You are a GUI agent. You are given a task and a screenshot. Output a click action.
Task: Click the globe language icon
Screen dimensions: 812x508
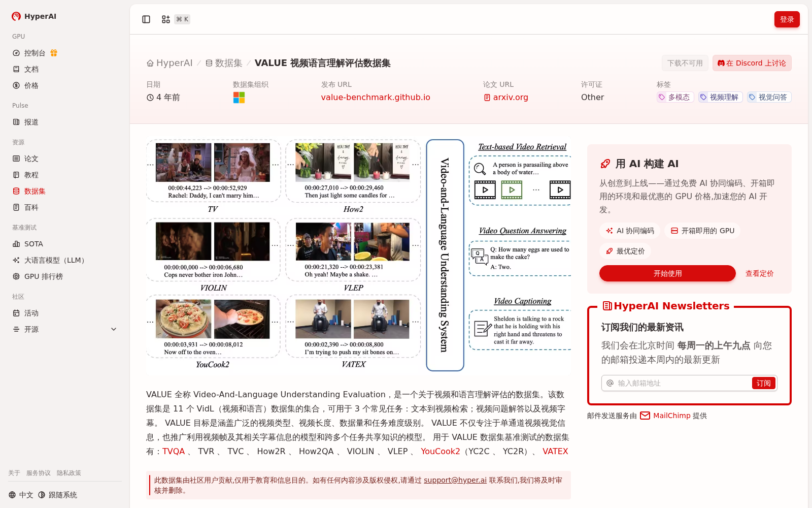[x=12, y=495]
